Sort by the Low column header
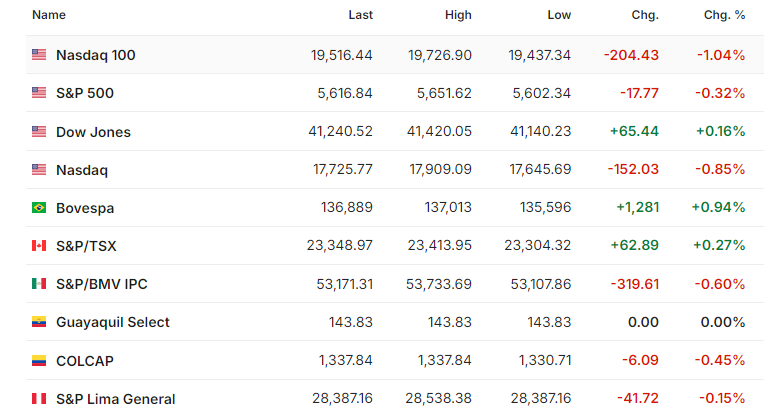The image size is (764, 410). click(559, 15)
